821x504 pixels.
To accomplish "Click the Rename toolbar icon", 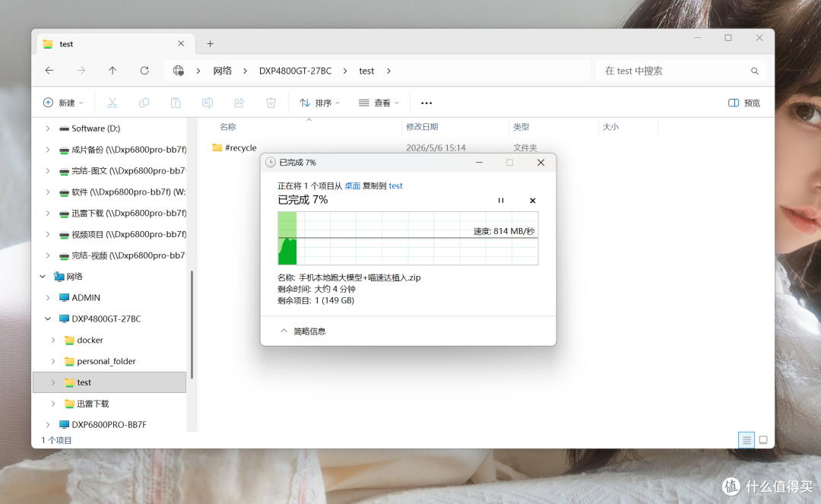I will click(208, 103).
